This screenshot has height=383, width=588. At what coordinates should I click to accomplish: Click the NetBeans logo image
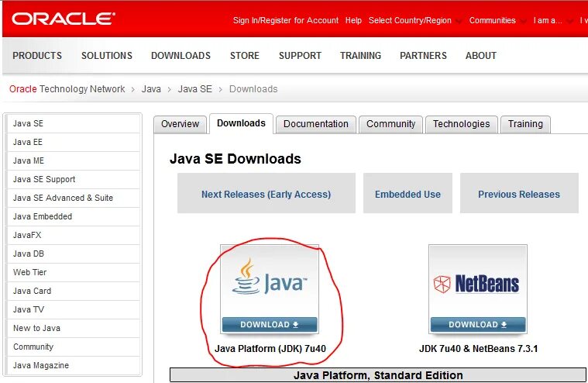[x=477, y=283]
